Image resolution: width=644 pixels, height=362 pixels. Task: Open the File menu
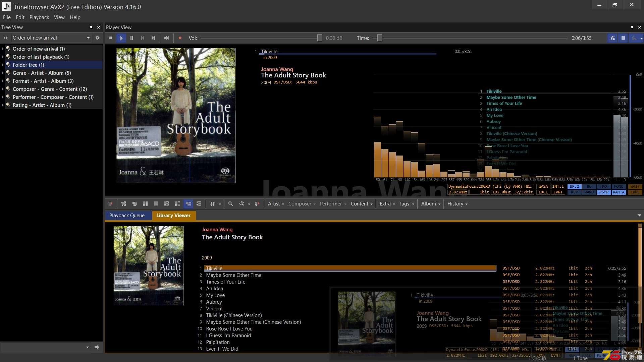[x=7, y=17]
